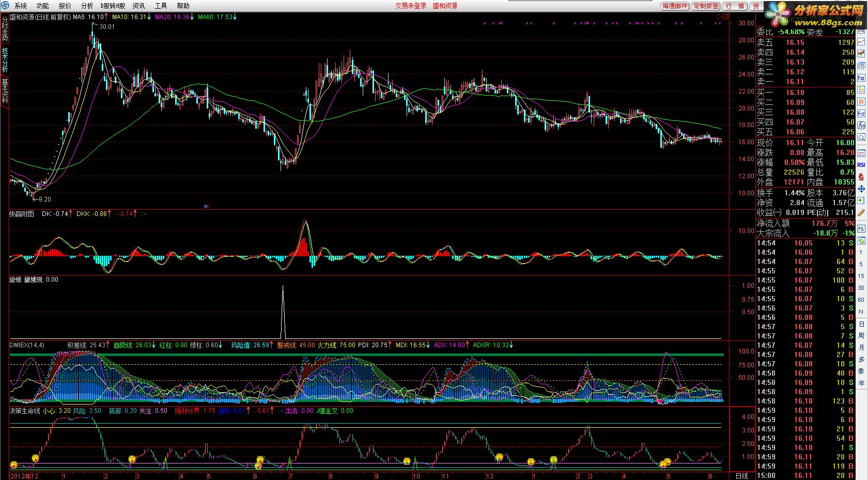Image resolution: width=868 pixels, height=480 pixels.
Task: Click the F5 chart switch icon
Action: point(861,228)
